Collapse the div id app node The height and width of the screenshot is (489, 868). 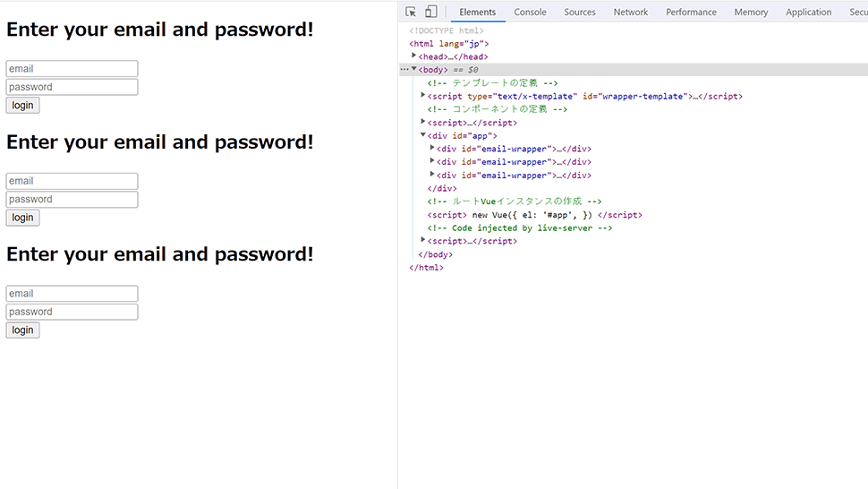coord(423,135)
